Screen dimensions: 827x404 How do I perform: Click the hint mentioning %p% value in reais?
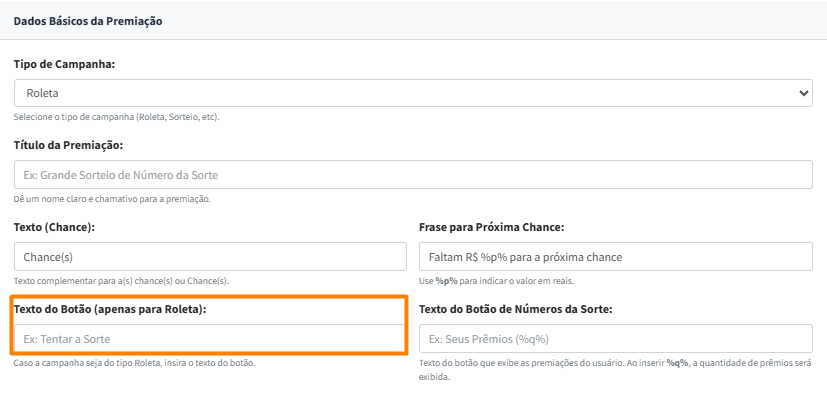tap(496, 281)
